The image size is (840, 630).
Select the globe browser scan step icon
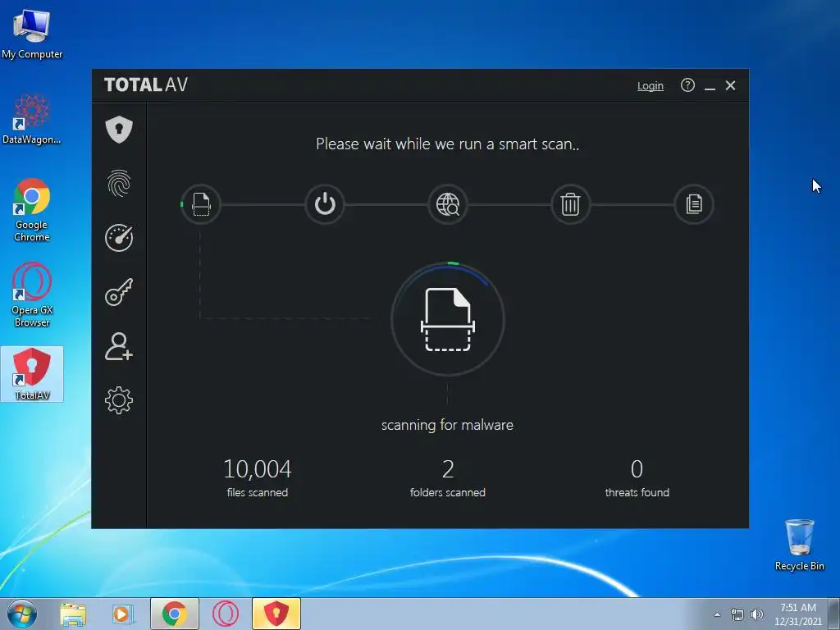448,204
